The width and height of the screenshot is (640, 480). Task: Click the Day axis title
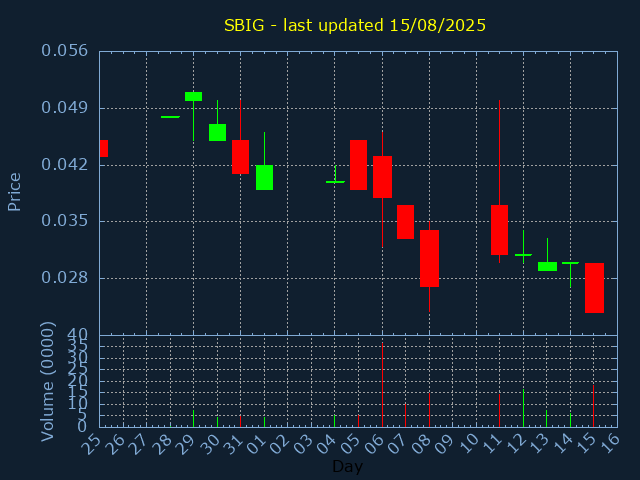347,466
